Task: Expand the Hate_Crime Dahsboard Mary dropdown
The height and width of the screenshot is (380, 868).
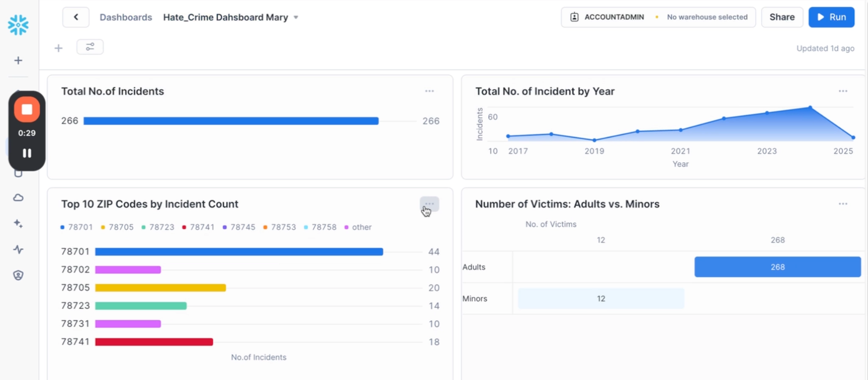Action: coord(296,17)
